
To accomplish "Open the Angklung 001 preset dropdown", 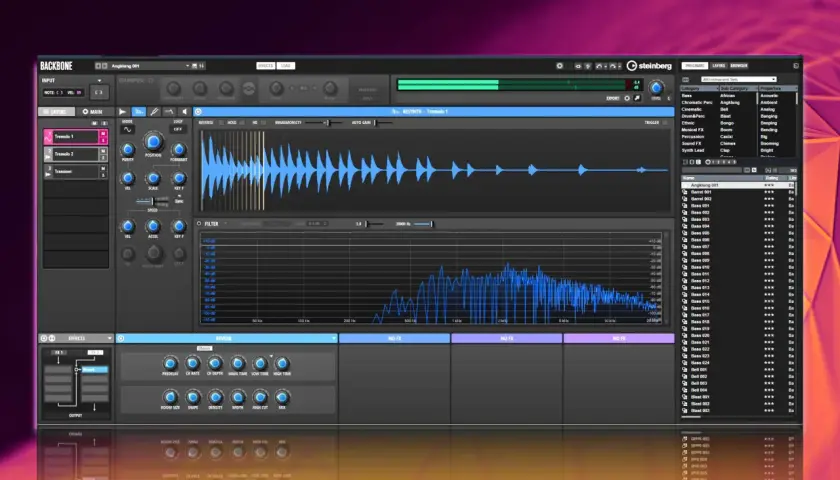I will (188, 66).
